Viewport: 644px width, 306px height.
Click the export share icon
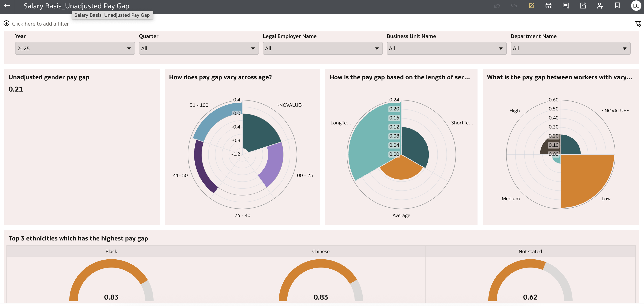[x=583, y=6]
